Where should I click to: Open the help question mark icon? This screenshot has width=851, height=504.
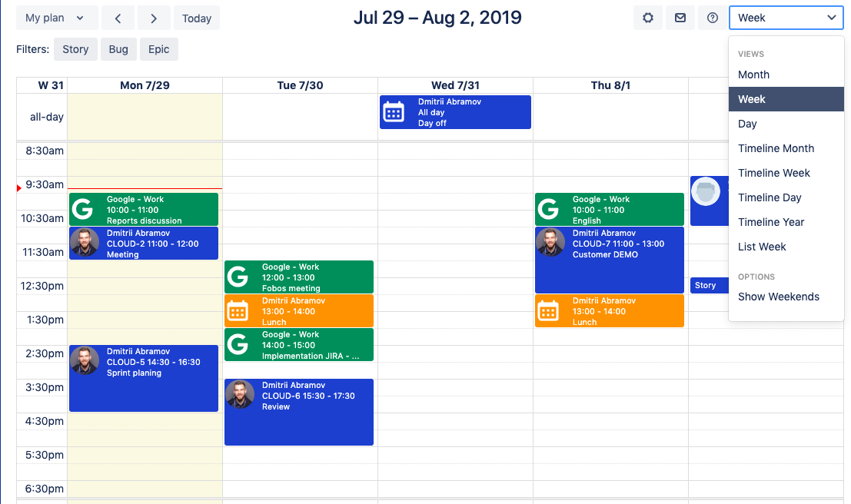tap(713, 18)
